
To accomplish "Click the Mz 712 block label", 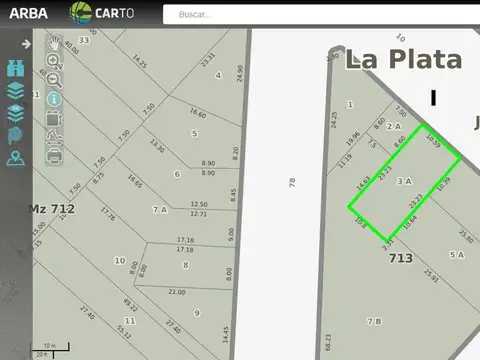I will 52,209.
